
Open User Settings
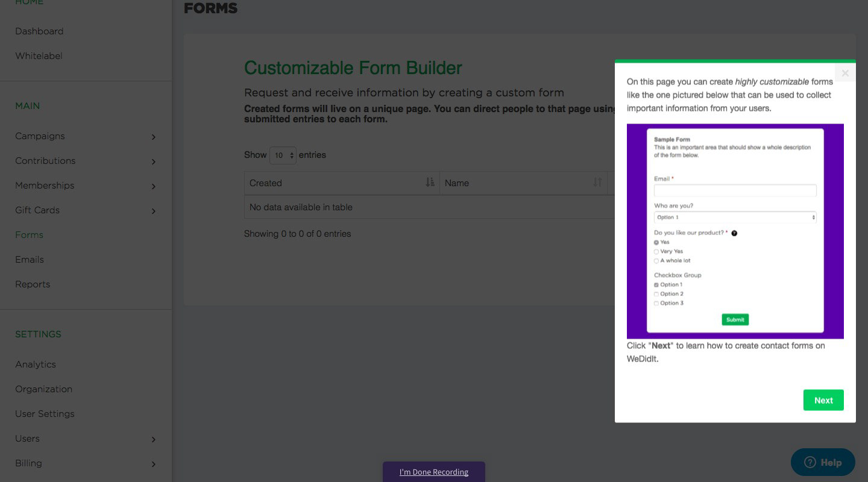(45, 414)
